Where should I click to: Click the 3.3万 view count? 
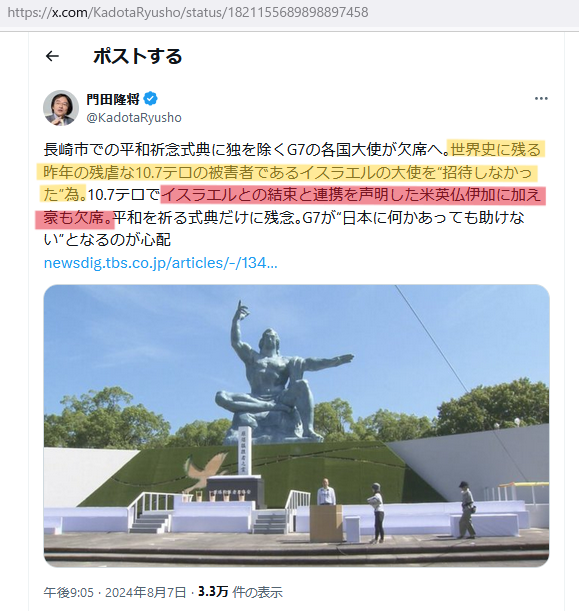[213, 592]
